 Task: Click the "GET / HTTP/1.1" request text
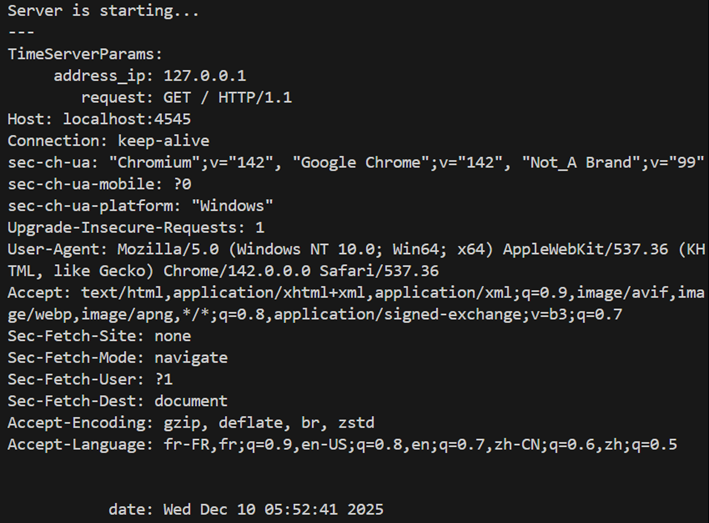click(228, 97)
